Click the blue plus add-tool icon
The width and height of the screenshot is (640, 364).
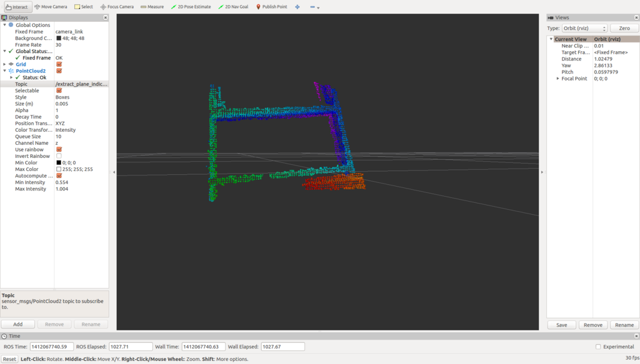[x=297, y=7]
